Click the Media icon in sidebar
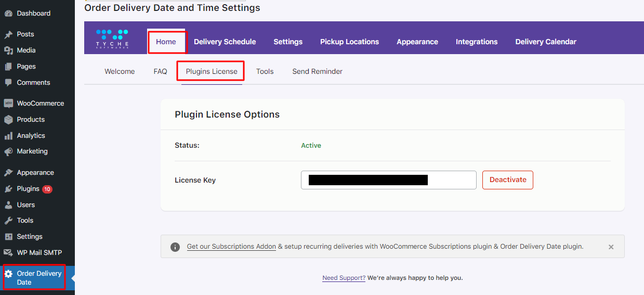Screen dimensions: 644x295 (8, 50)
